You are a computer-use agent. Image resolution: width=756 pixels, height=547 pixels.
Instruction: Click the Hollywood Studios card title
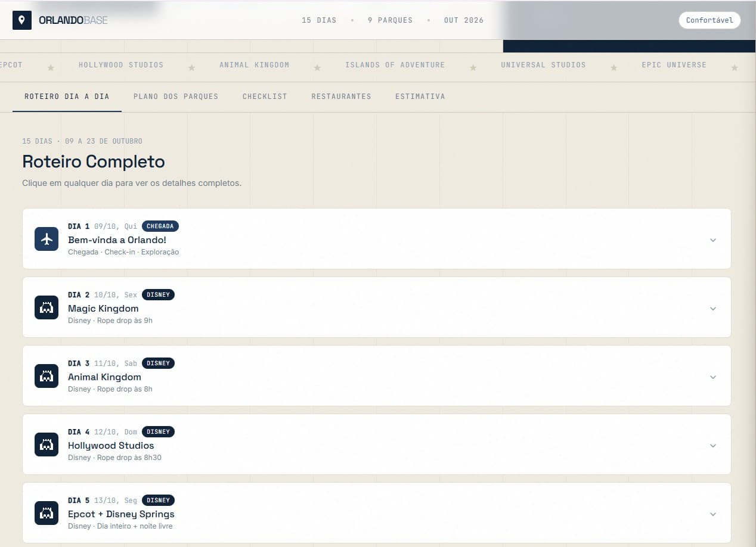pyautogui.click(x=111, y=446)
